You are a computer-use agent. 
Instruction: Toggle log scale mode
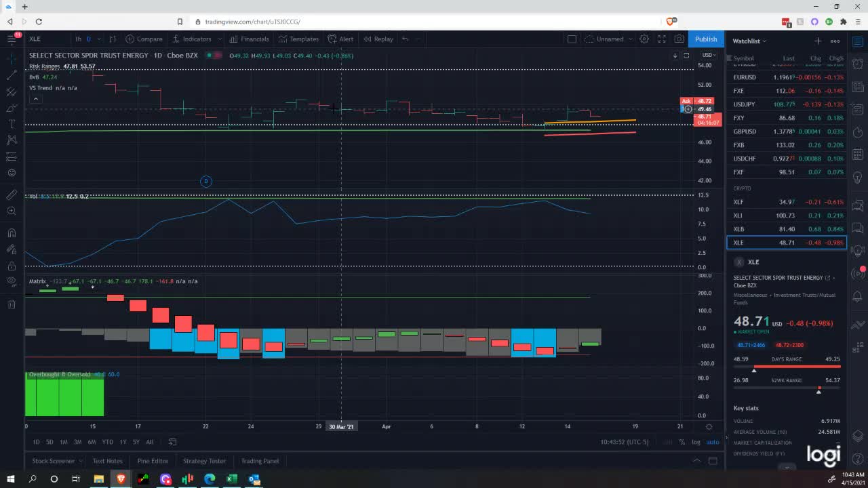coord(696,442)
